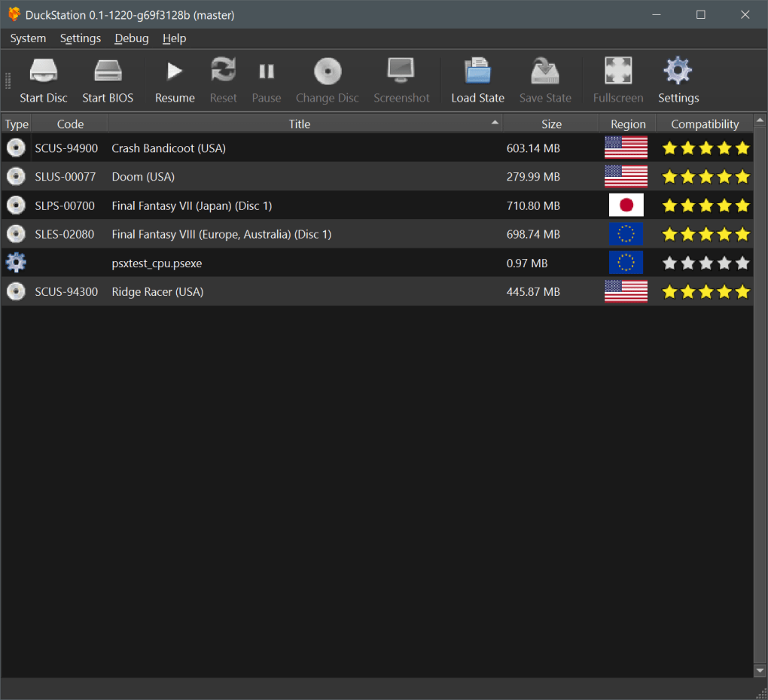This screenshot has width=768, height=700.
Task: Open the Help menu
Action: pyautogui.click(x=174, y=38)
